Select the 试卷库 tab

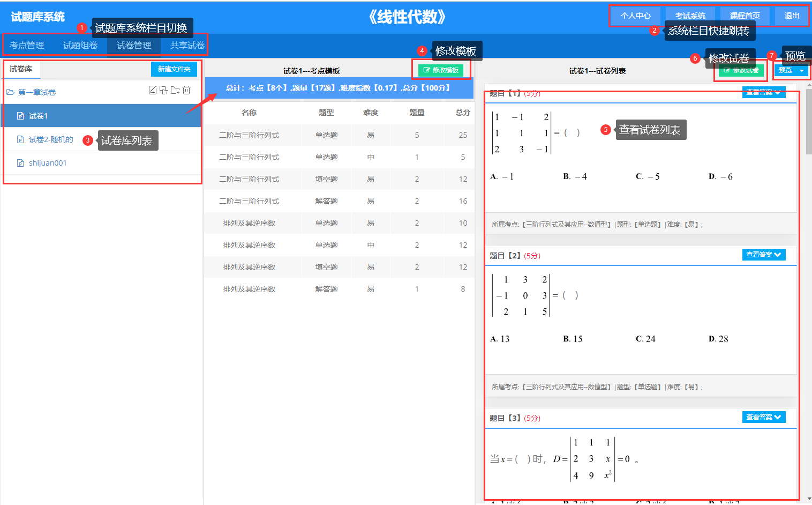pos(21,69)
